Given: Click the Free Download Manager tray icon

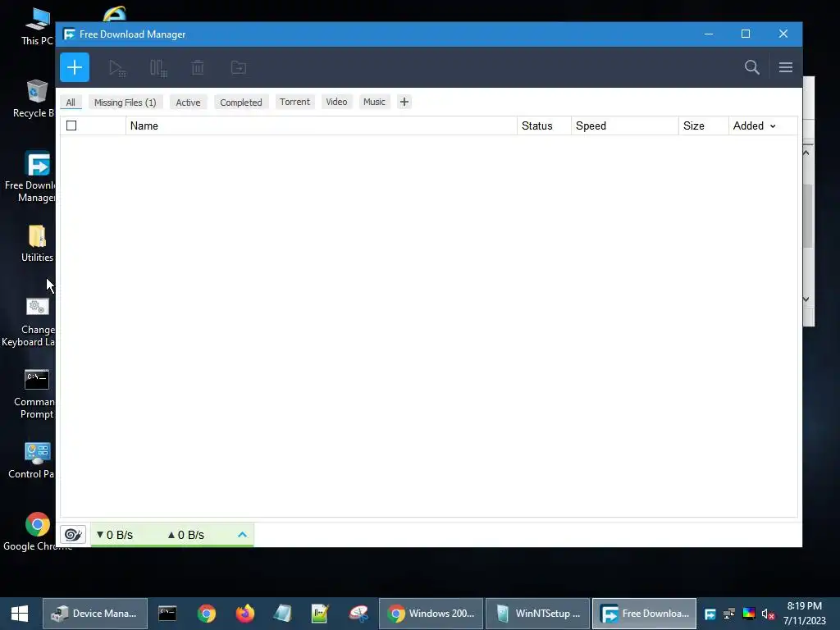Looking at the screenshot, I should [x=710, y=614].
